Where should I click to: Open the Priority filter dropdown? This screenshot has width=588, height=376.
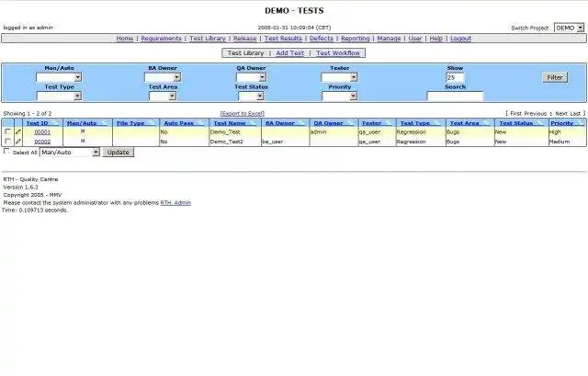[x=339, y=96]
